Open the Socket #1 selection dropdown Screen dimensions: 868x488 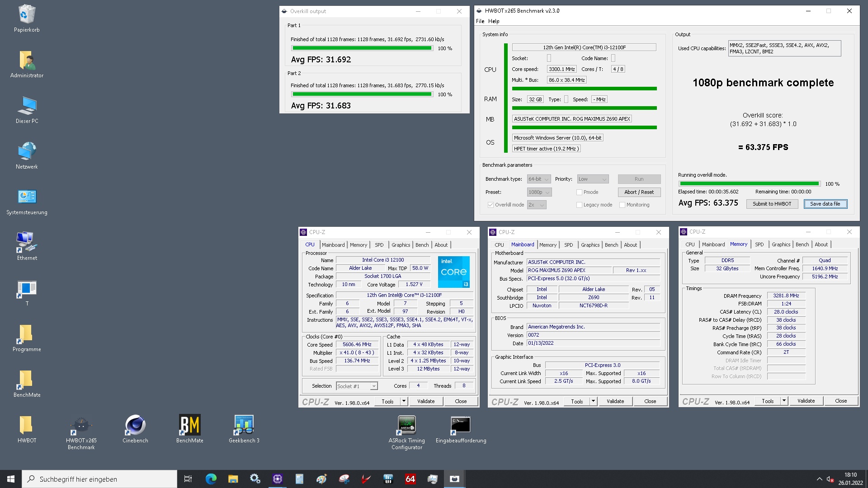[357, 386]
